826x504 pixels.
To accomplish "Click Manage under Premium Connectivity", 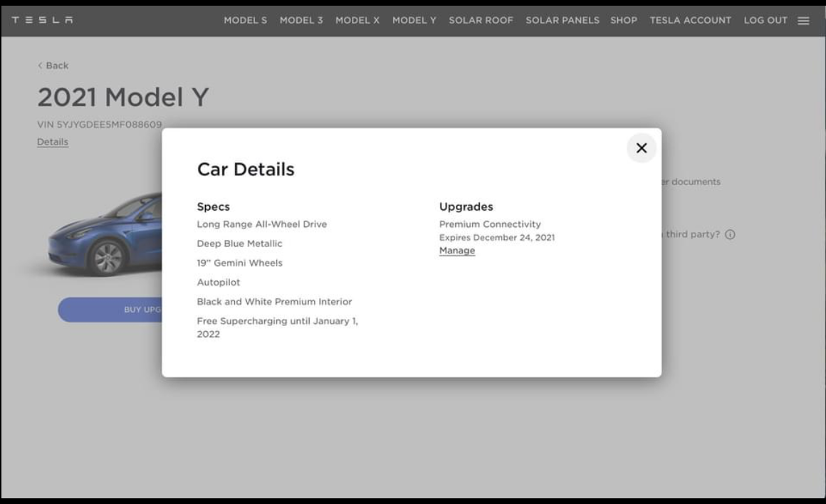I will [x=456, y=251].
